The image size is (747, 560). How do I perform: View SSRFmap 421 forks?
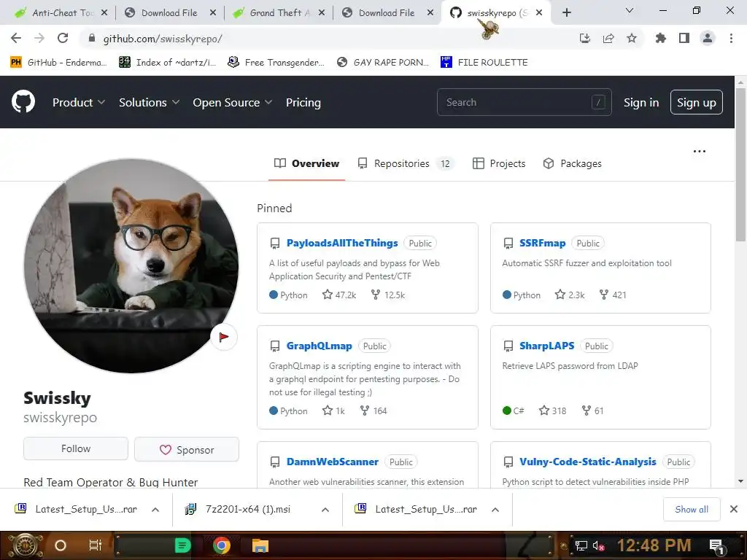613,295
